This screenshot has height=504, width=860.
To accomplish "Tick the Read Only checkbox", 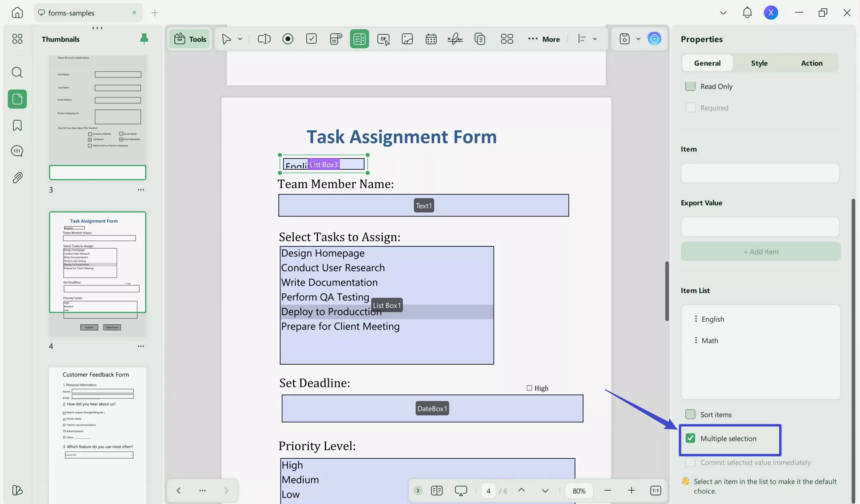I will (690, 86).
